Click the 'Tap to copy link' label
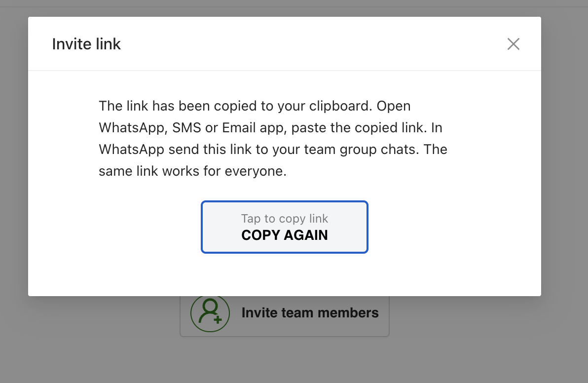This screenshot has width=588, height=383. (285, 218)
